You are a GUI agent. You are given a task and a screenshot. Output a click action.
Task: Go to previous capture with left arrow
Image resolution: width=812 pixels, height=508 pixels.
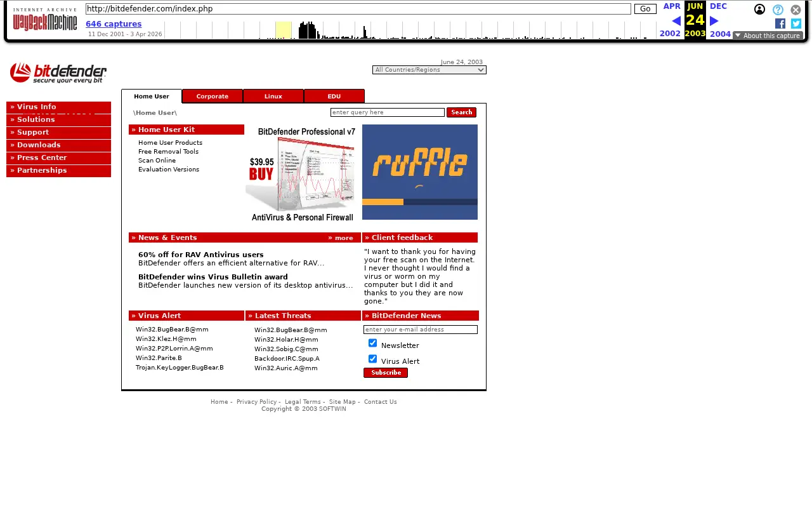pyautogui.click(x=676, y=21)
